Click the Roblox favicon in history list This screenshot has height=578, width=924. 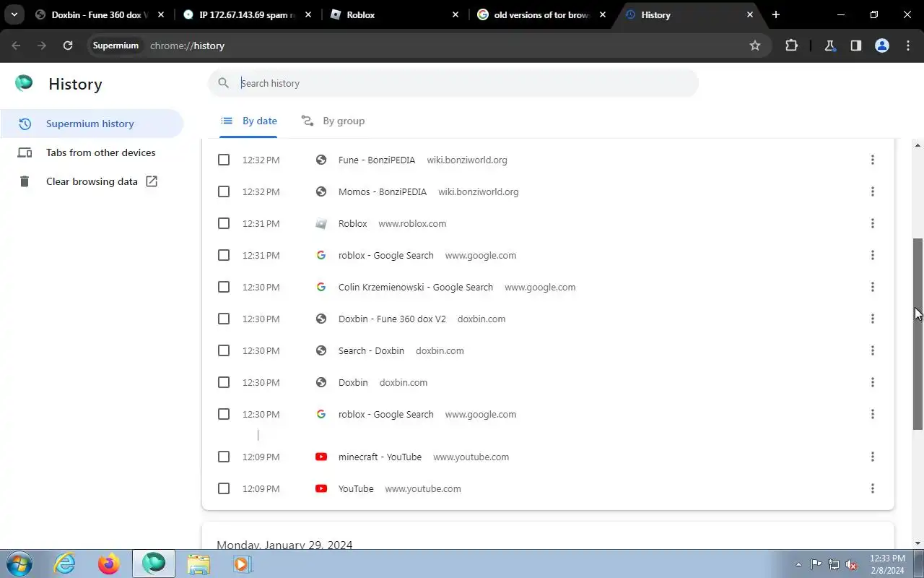321,223
